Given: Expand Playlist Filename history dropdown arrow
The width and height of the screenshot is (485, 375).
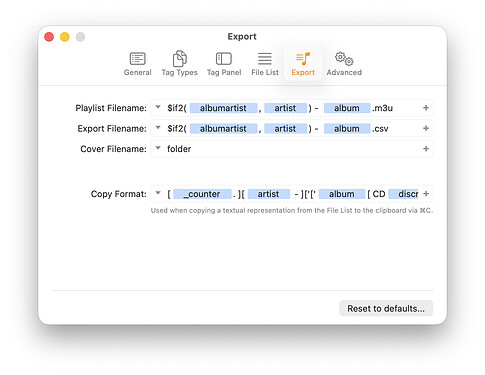Looking at the screenshot, I should [x=158, y=107].
